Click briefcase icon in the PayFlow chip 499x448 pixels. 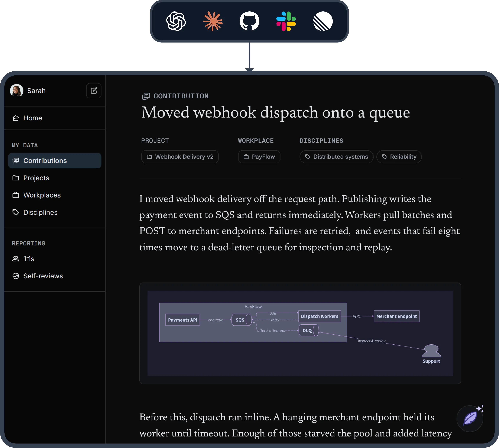point(246,157)
